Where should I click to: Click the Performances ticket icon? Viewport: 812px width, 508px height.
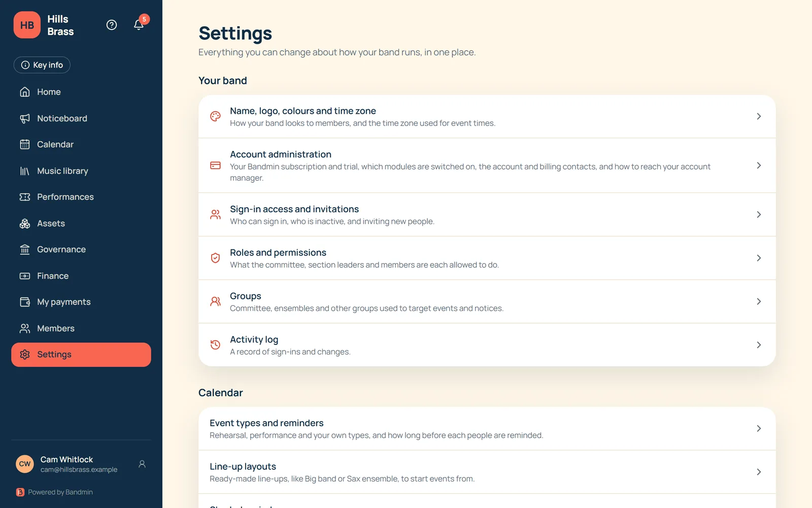pyautogui.click(x=25, y=197)
